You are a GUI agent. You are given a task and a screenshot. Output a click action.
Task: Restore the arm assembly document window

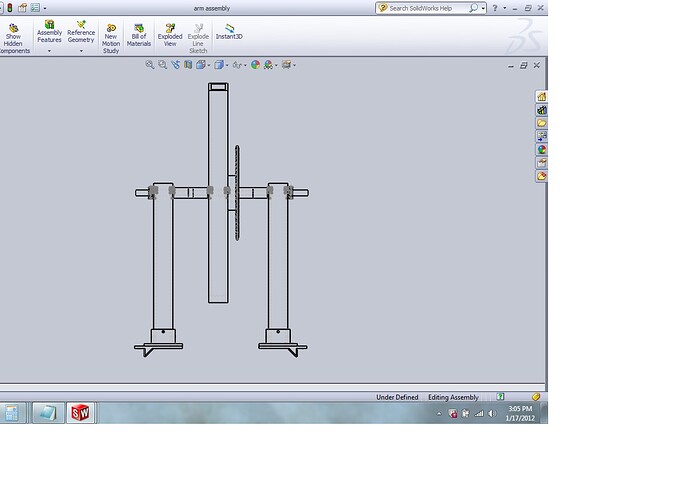tap(523, 65)
